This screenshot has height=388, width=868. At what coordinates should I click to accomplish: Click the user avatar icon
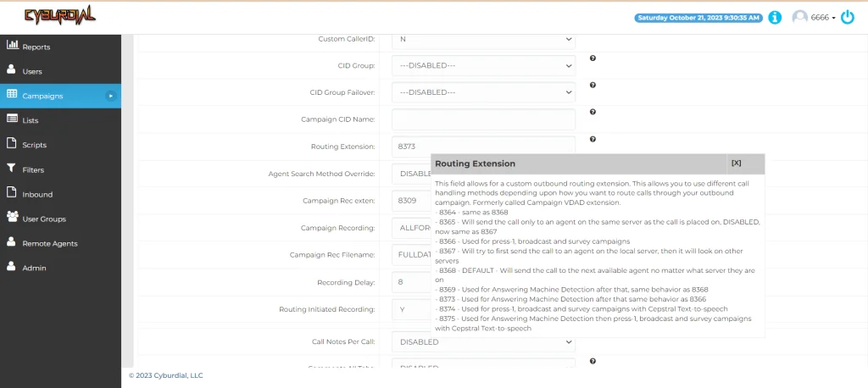point(799,18)
